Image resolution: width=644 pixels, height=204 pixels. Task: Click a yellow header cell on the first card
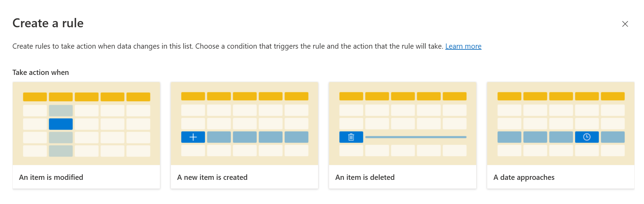34,97
